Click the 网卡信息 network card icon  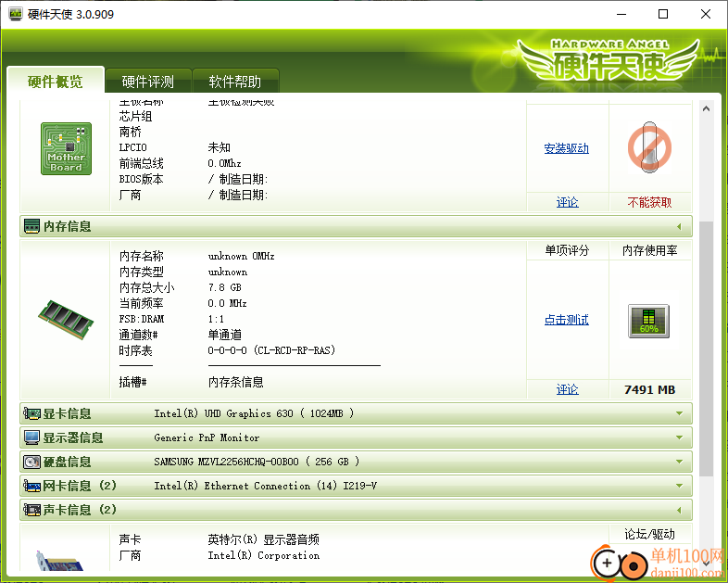point(31,486)
